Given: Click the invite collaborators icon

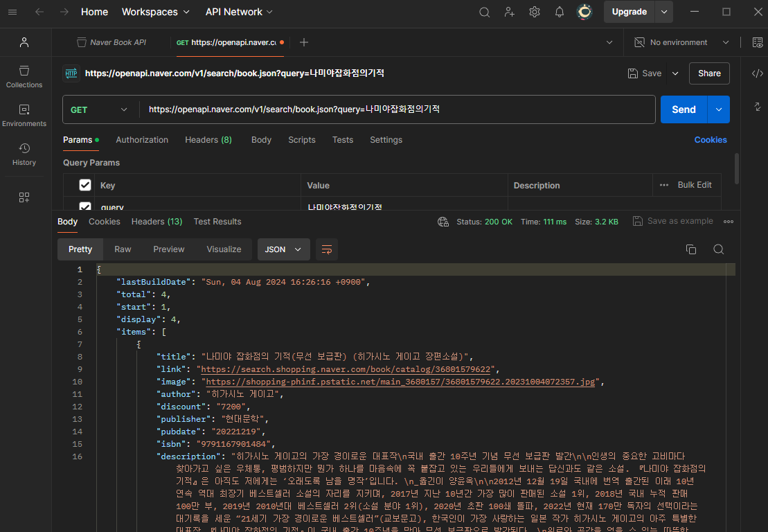Looking at the screenshot, I should [510, 12].
